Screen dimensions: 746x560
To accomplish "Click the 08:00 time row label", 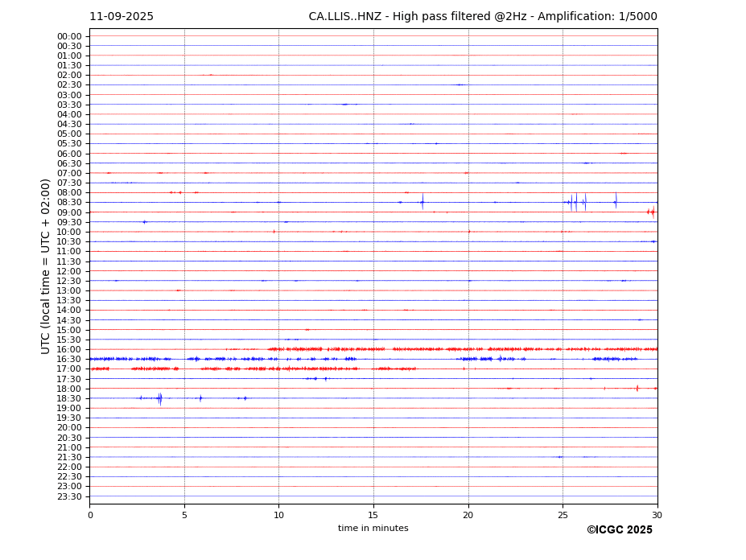I will [69, 192].
